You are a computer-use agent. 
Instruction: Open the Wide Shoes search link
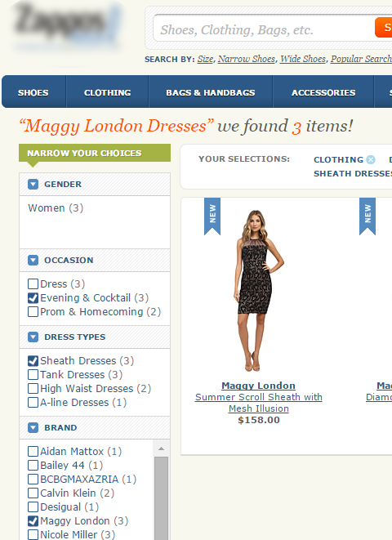tap(303, 60)
